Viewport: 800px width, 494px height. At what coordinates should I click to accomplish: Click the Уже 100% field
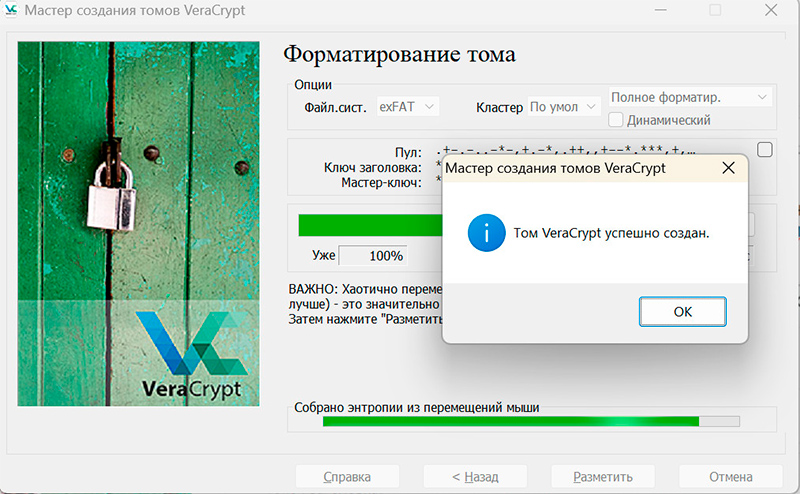(x=373, y=255)
